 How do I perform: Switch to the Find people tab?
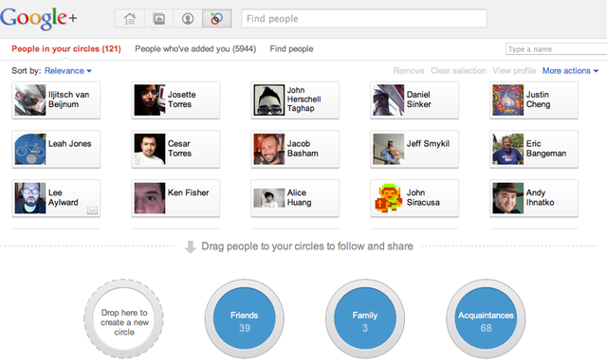(291, 48)
